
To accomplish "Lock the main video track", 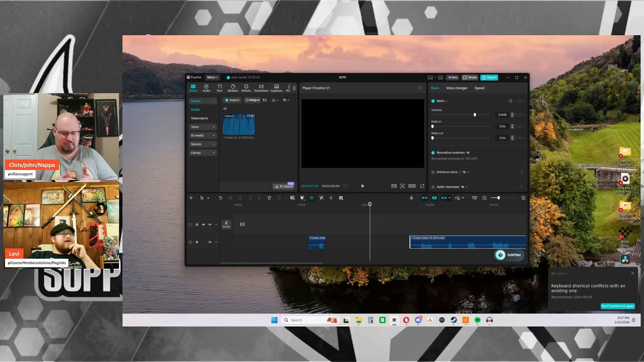I will pyautogui.click(x=197, y=224).
